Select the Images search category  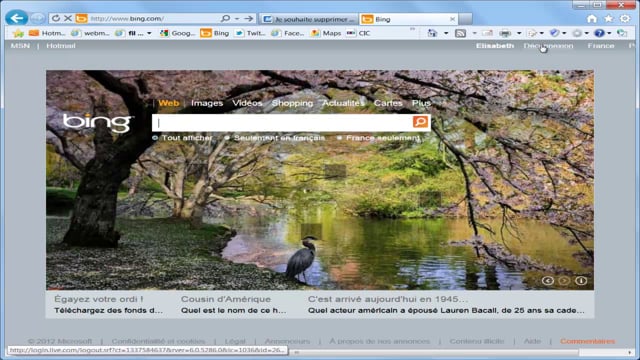[207, 103]
